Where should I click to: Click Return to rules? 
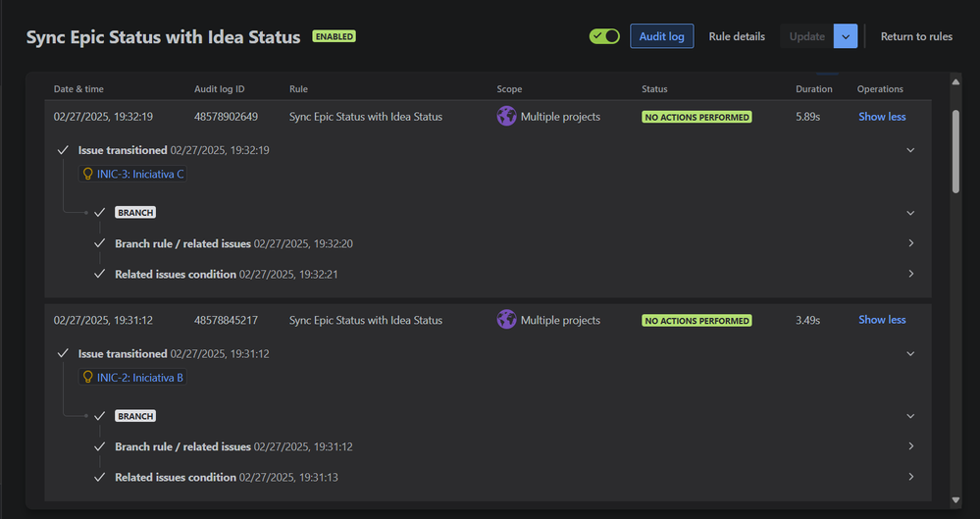point(916,36)
